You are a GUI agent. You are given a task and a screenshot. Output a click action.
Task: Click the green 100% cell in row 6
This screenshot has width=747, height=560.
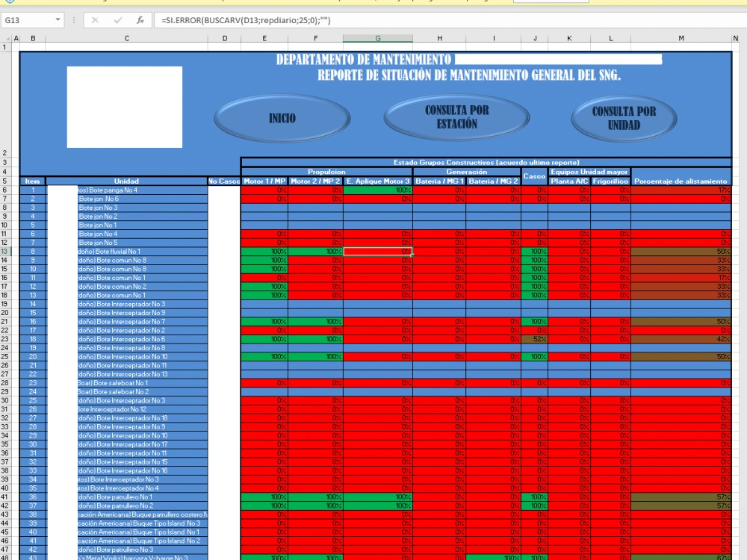click(x=378, y=190)
